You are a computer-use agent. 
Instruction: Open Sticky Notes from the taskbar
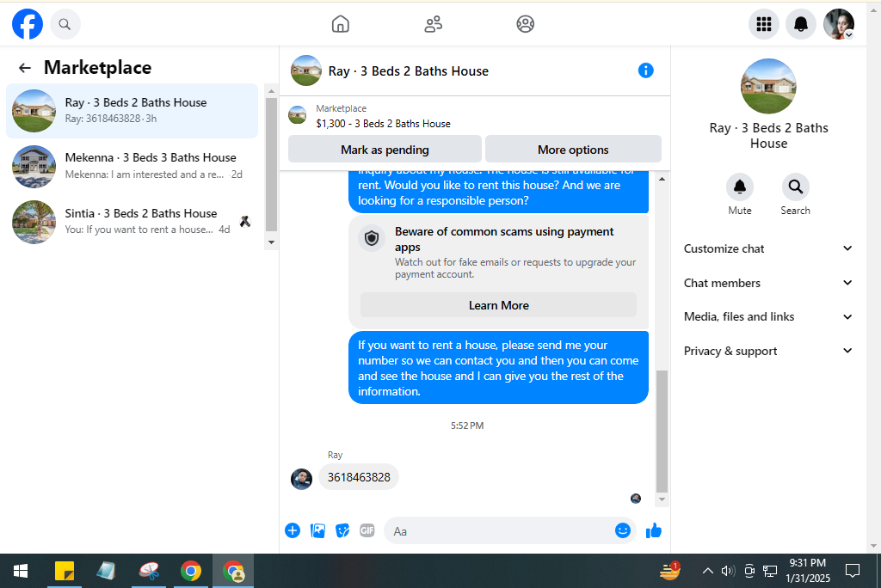pos(64,571)
